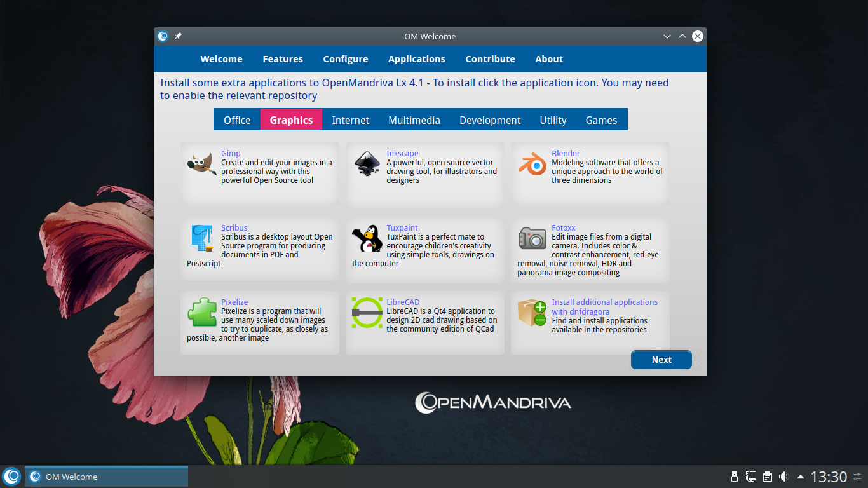868x488 pixels.
Task: Switch to the Office category tab
Action: pyautogui.click(x=237, y=120)
